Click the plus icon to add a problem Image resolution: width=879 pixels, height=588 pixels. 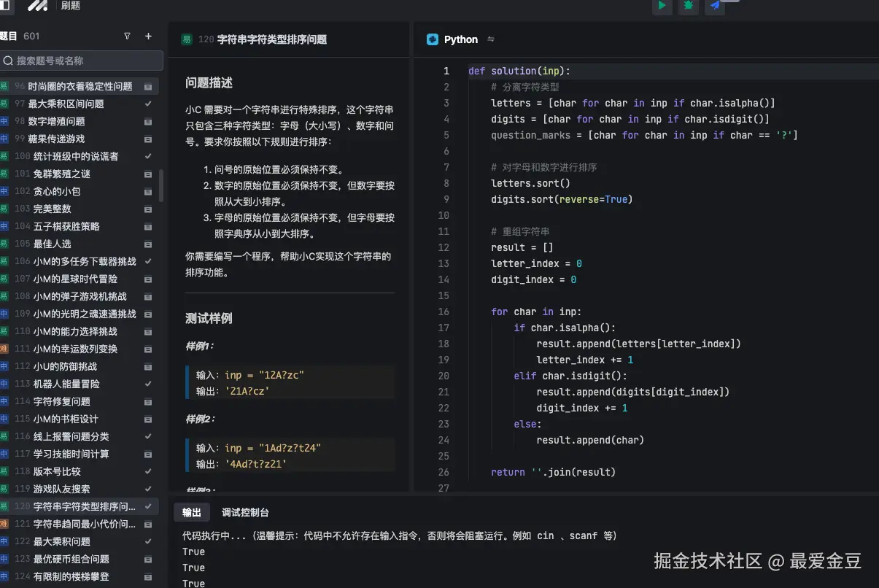(x=148, y=35)
